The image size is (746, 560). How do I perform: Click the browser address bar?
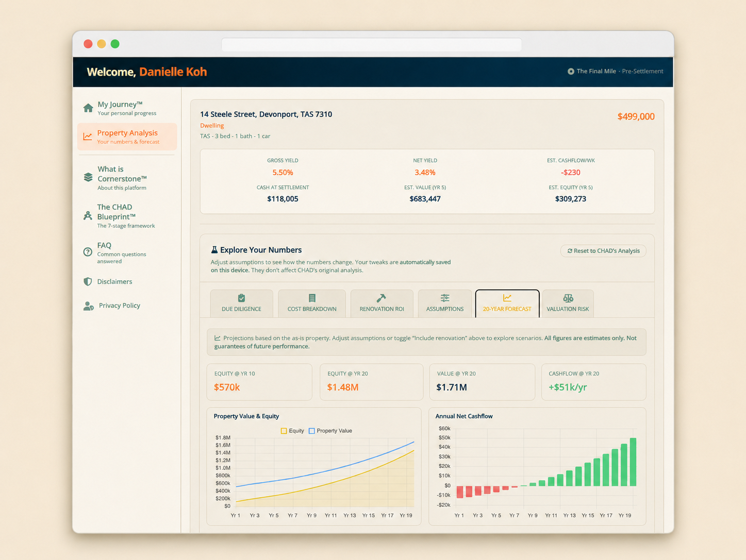[371, 44]
